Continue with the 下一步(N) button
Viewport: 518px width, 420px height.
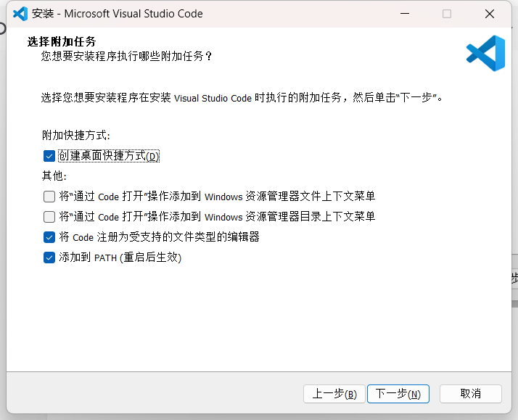[x=398, y=394]
